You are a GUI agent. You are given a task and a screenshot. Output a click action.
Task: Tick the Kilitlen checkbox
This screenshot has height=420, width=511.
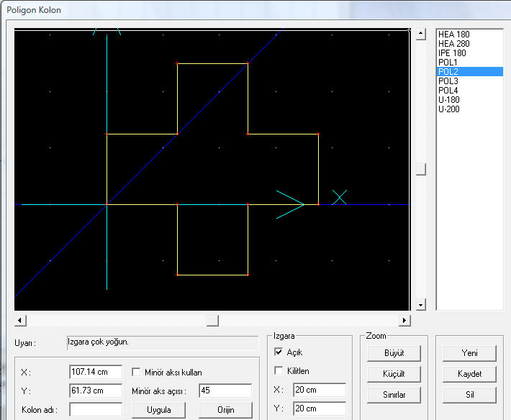[279, 370]
